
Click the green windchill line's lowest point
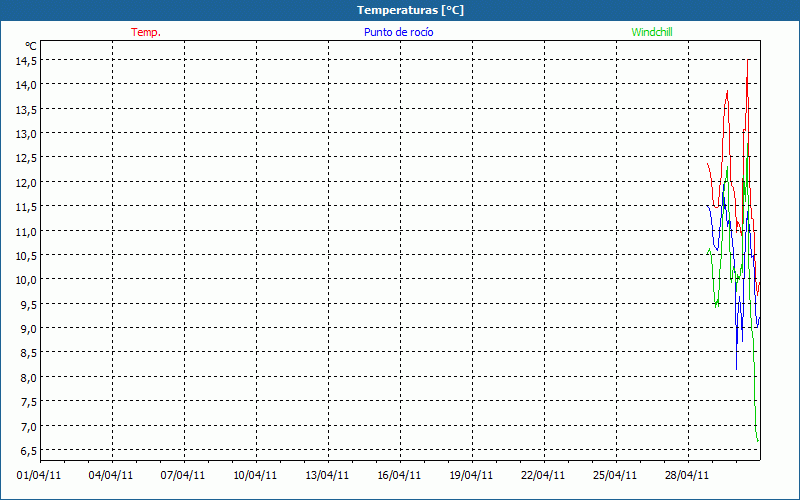(x=758, y=441)
